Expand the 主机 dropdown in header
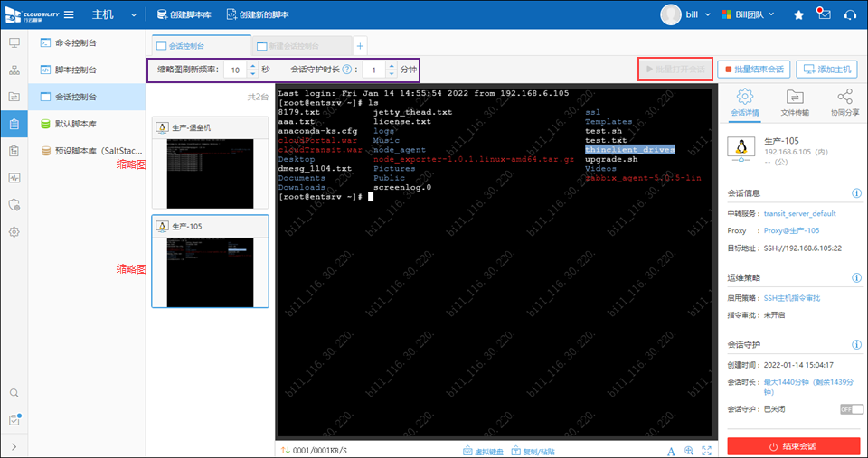Screen dimensions: 868x458 (x=133, y=14)
